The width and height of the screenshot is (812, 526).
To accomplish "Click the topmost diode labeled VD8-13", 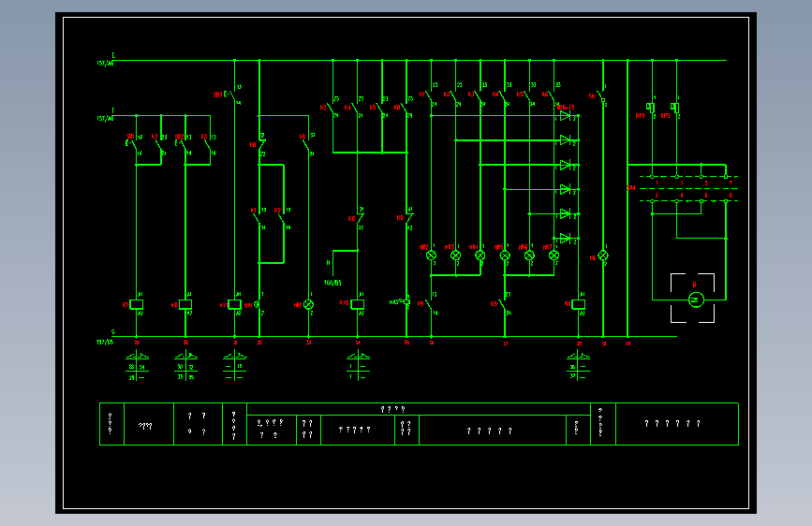I will click(566, 115).
